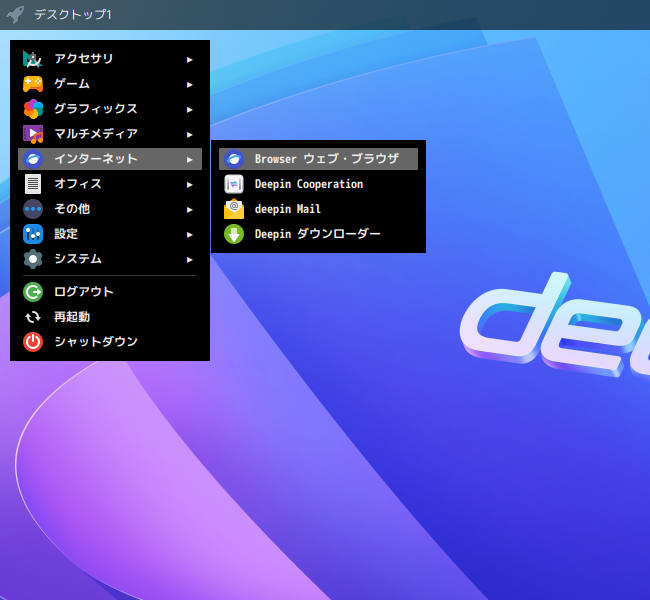The height and width of the screenshot is (600, 650).
Task: Open the その他 menu entry
Action: (x=110, y=209)
